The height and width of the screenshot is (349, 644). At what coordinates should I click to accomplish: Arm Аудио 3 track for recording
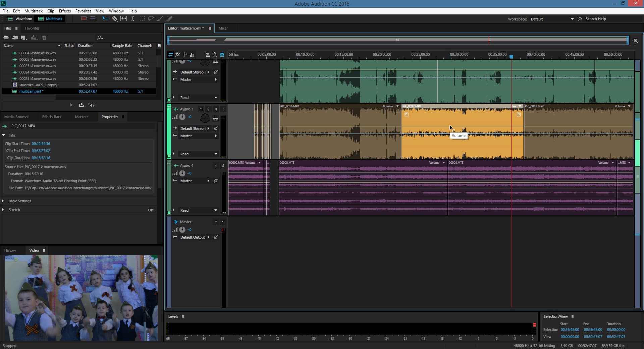tap(216, 109)
